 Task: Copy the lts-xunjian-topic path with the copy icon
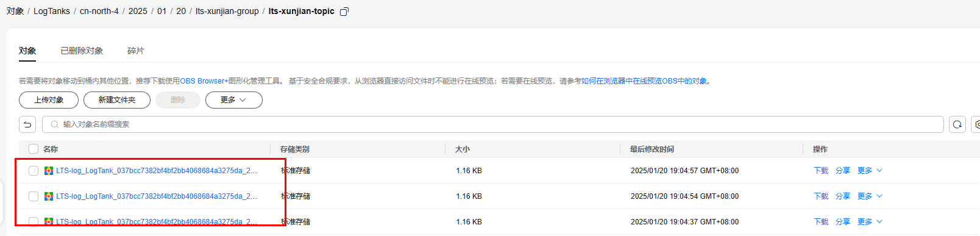click(344, 12)
